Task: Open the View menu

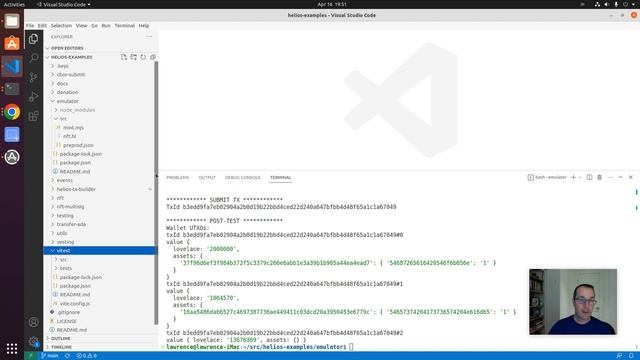Action: 81,25
